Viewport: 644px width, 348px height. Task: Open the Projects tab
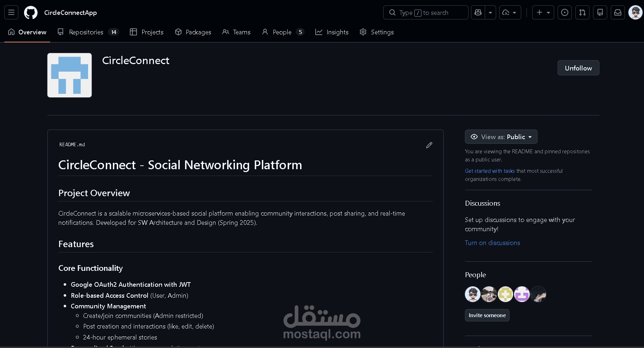tap(146, 32)
